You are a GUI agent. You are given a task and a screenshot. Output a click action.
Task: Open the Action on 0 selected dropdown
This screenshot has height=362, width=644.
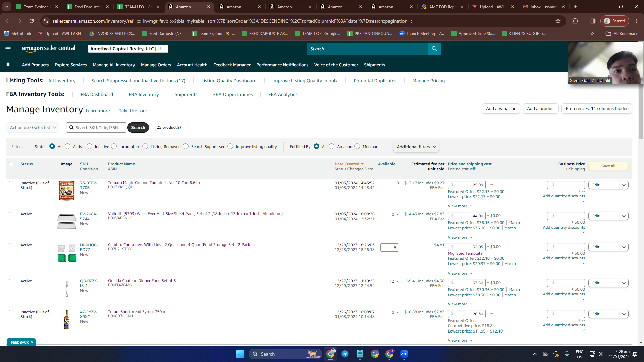tap(33, 128)
